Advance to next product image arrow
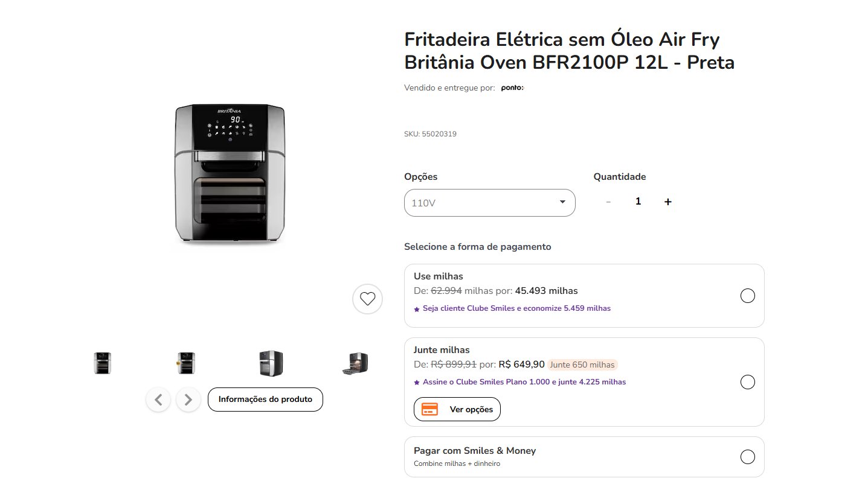 188,400
